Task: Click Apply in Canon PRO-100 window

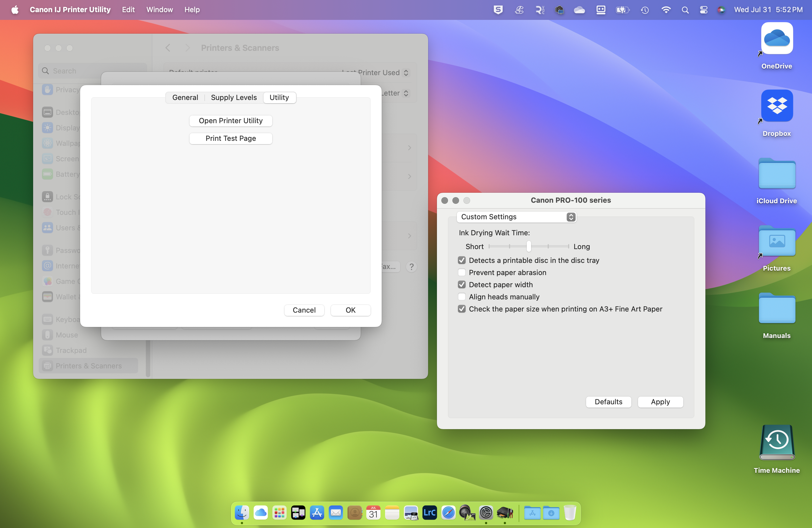Action: coord(660,402)
